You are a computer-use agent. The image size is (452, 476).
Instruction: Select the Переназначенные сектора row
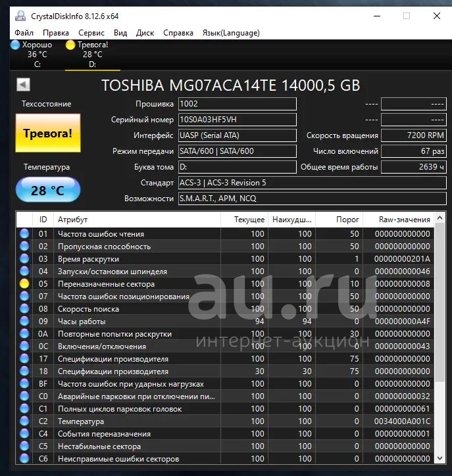[x=225, y=283]
